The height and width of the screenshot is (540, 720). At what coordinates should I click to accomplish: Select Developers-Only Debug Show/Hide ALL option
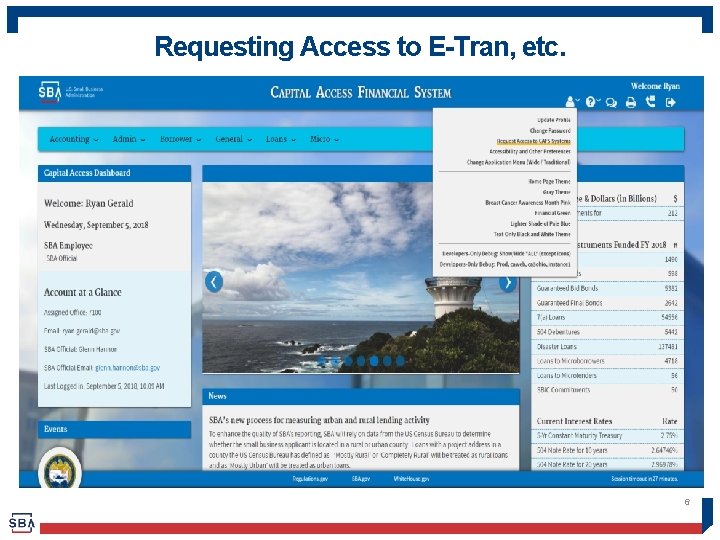coord(506,253)
